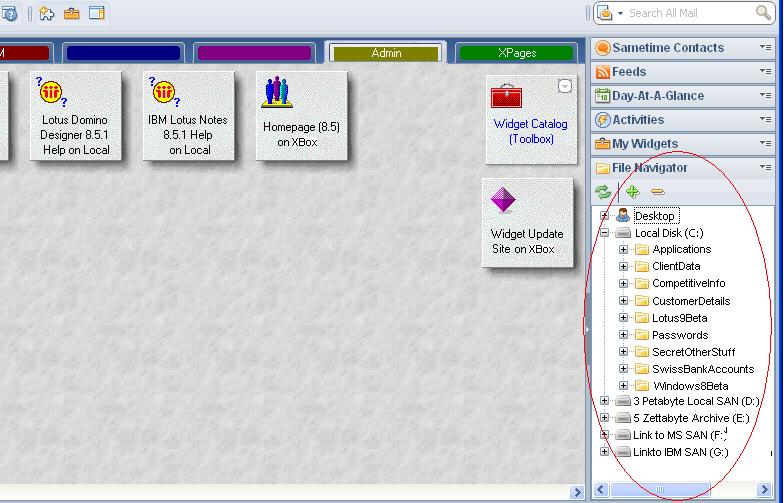Select the blue workspace tab
The width and height of the screenshot is (784, 503).
[x=124, y=53]
